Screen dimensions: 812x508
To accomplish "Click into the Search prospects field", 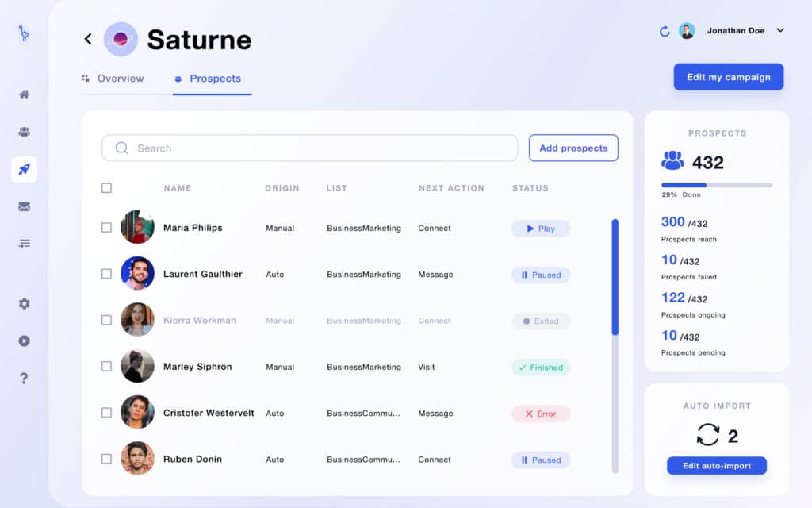I will (x=310, y=148).
